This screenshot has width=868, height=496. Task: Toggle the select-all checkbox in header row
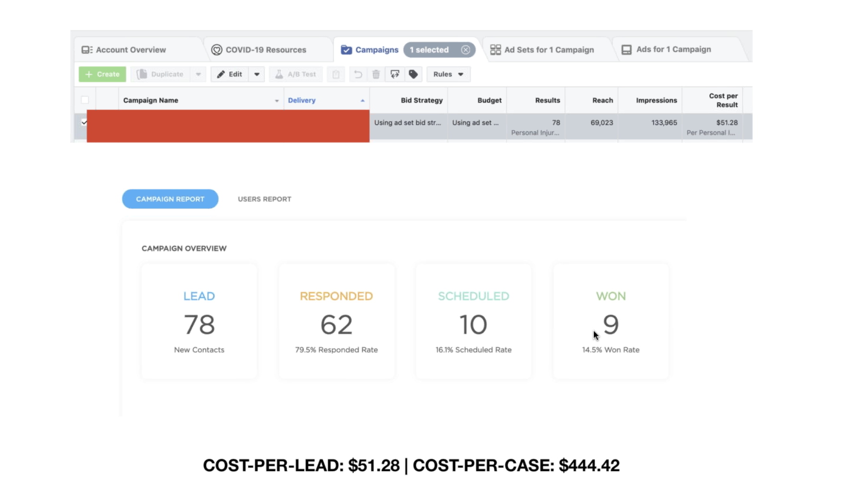point(85,100)
